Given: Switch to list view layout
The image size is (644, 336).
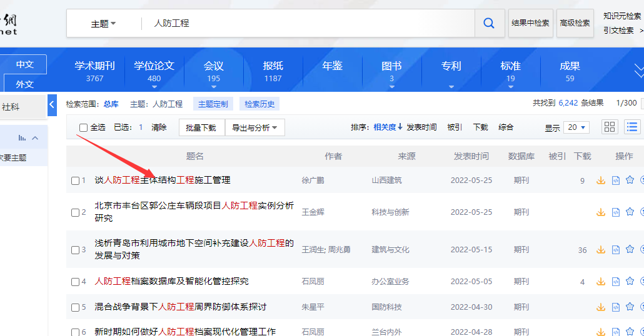Looking at the screenshot, I should click(x=632, y=127).
